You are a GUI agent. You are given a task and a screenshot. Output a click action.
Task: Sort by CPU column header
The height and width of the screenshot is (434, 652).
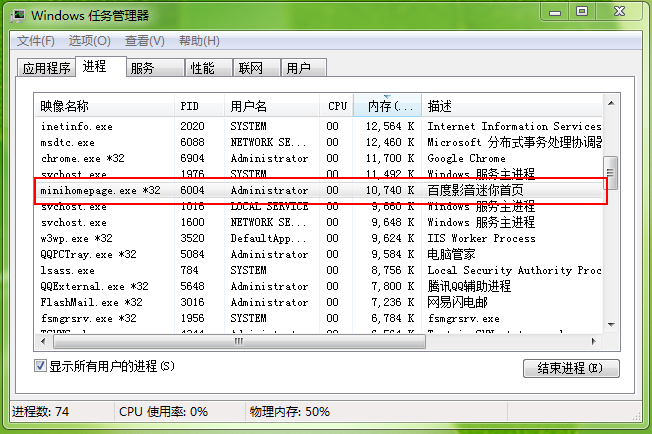click(x=336, y=106)
